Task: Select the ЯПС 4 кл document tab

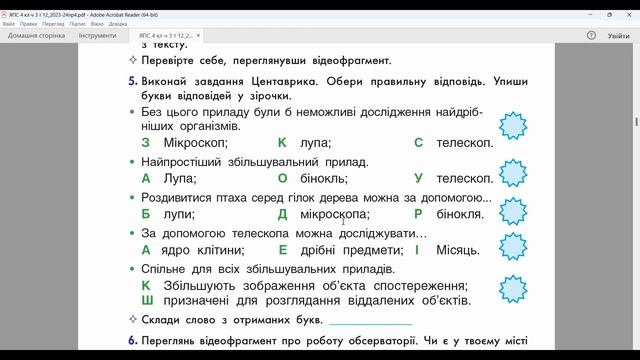Action: tap(166, 36)
